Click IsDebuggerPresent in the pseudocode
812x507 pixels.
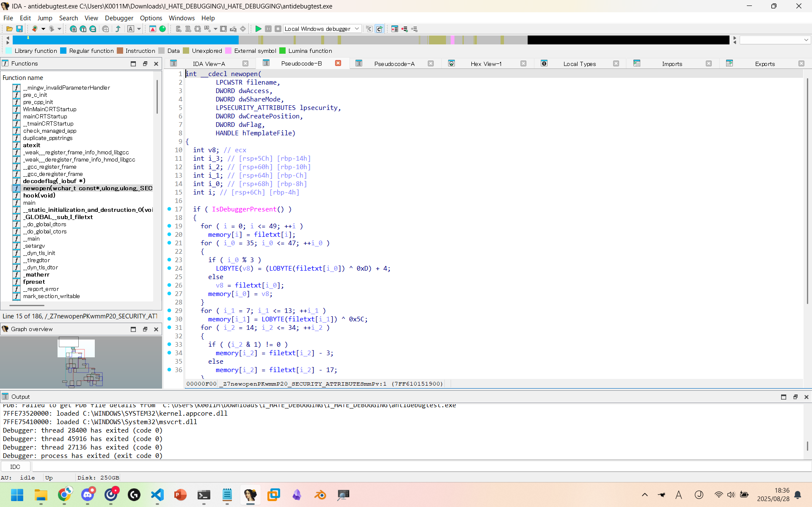(x=244, y=209)
